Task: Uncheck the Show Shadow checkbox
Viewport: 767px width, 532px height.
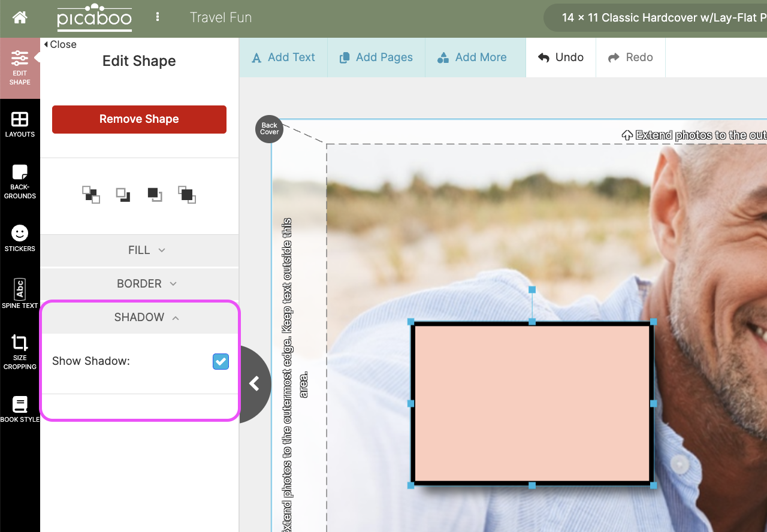Action: tap(221, 361)
